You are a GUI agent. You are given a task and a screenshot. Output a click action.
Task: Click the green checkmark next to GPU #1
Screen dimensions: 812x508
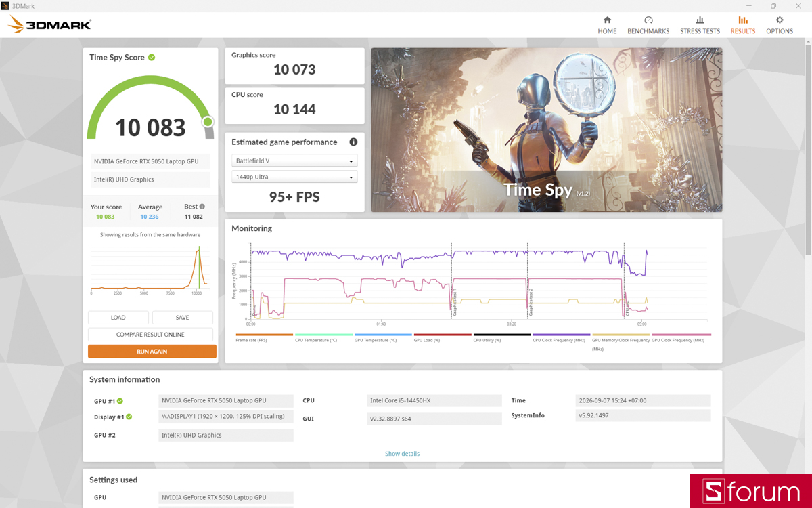point(120,401)
